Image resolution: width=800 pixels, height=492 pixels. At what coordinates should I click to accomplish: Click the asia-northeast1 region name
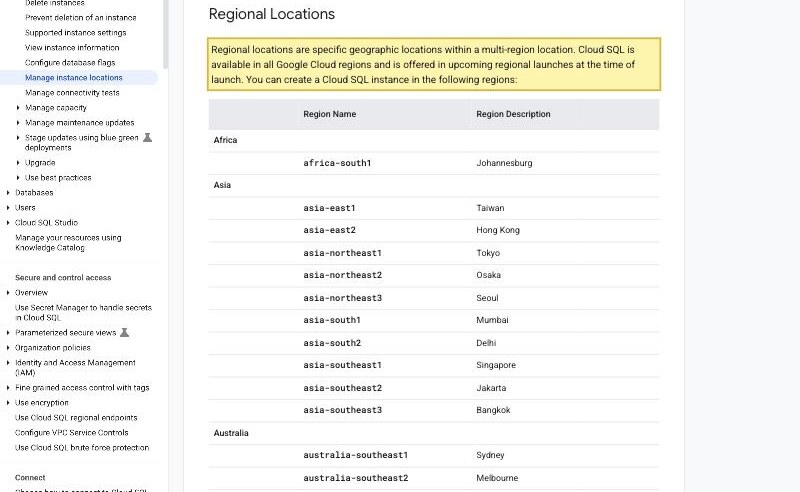(342, 253)
